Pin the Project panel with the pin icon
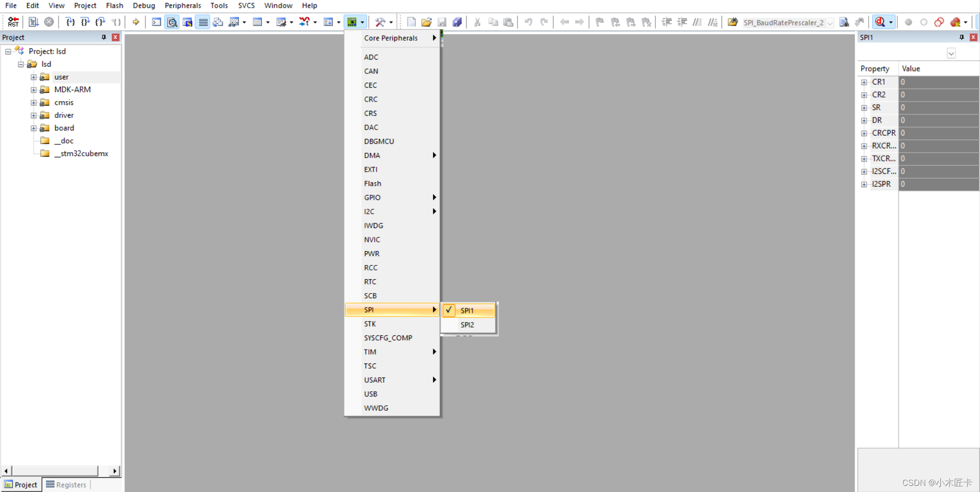This screenshot has height=492, width=980. tap(104, 37)
